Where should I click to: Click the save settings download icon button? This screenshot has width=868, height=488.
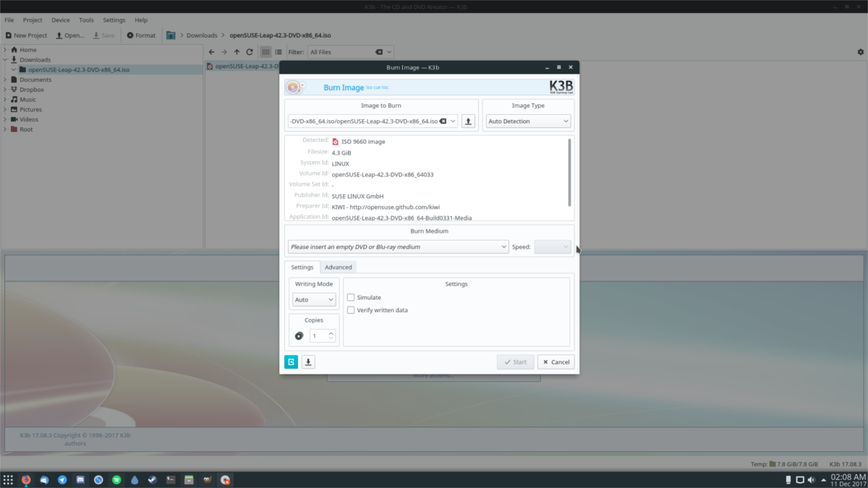pyautogui.click(x=308, y=361)
